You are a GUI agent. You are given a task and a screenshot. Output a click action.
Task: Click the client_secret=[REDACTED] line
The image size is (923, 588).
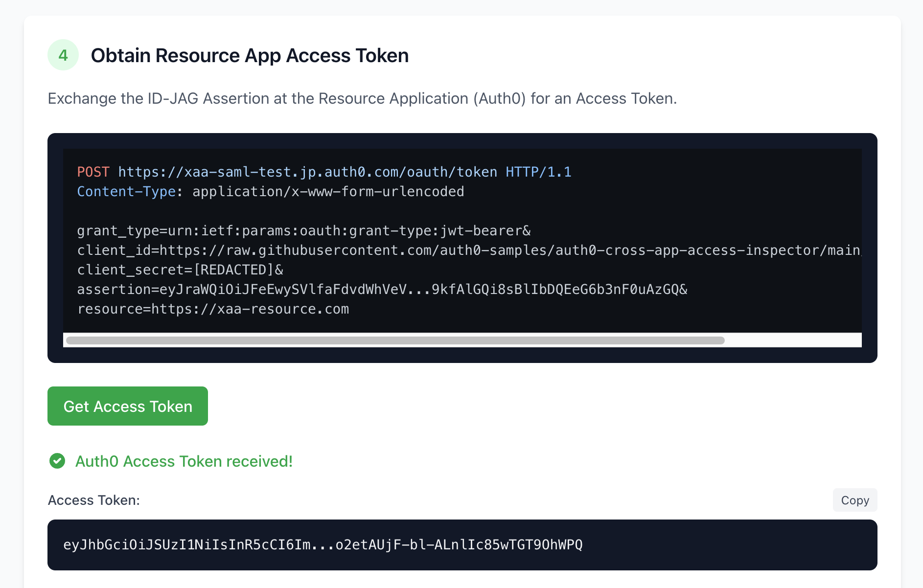(x=180, y=270)
